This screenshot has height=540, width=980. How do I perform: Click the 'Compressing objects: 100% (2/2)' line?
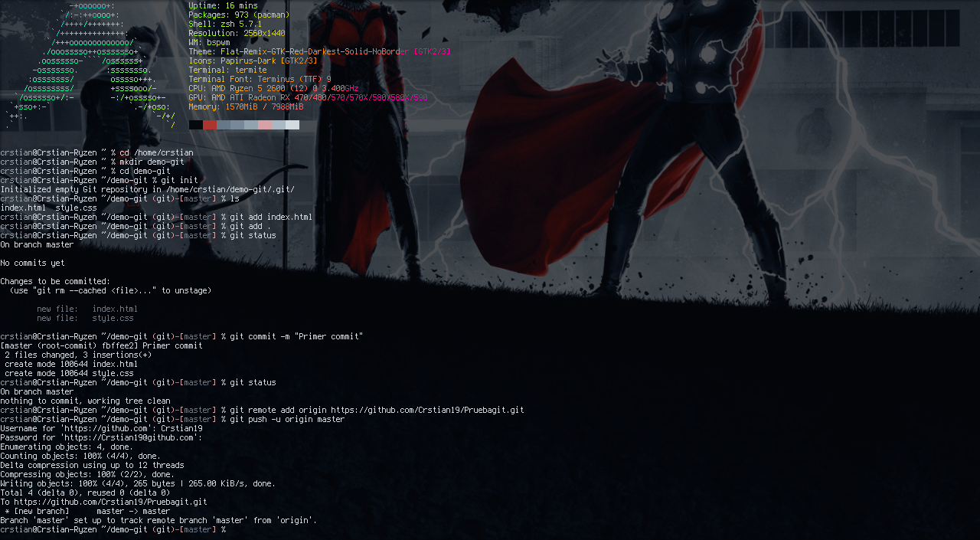tap(87, 475)
